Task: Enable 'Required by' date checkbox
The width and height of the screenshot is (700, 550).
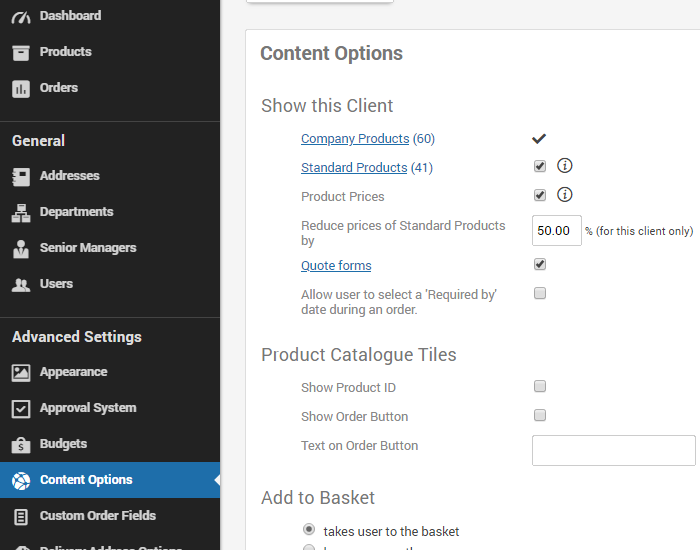Action: tap(540, 293)
